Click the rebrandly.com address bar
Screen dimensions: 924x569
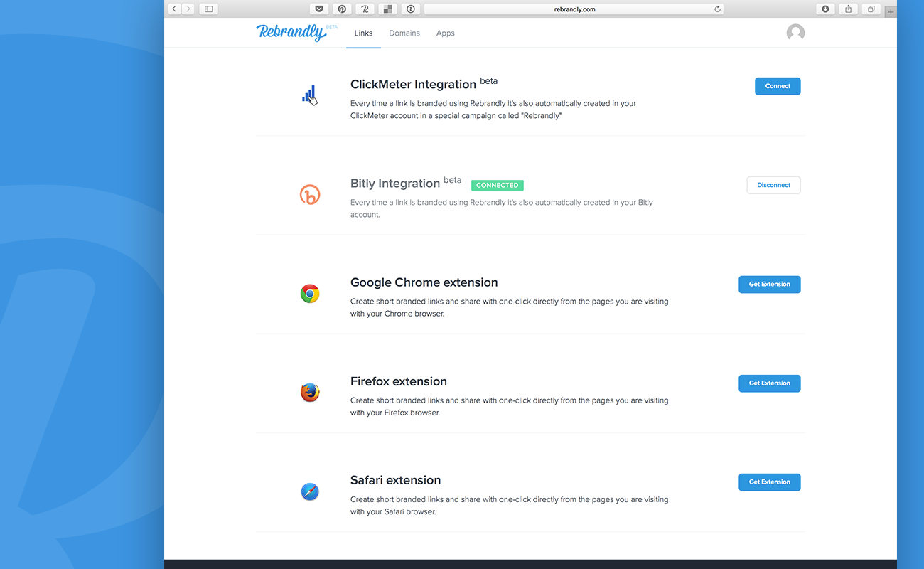(574, 9)
